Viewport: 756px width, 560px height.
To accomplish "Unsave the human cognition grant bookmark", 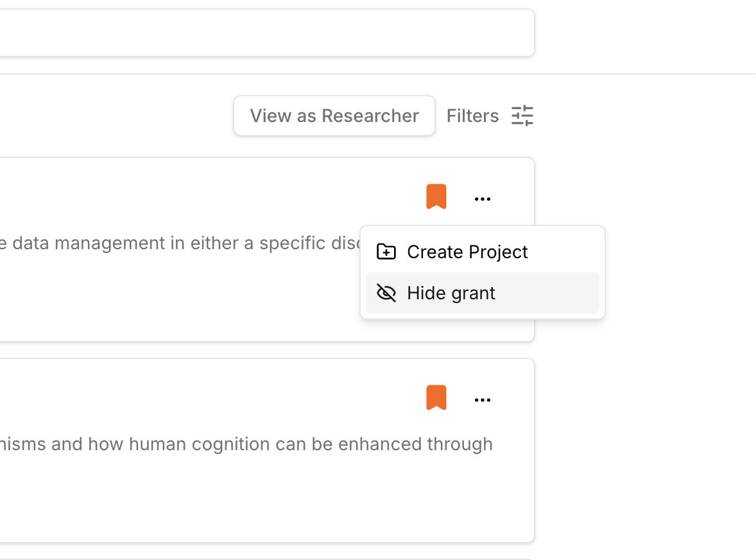I will click(x=436, y=398).
